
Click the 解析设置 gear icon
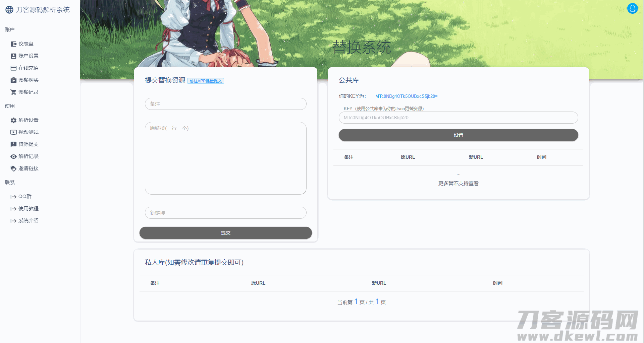pos(13,120)
